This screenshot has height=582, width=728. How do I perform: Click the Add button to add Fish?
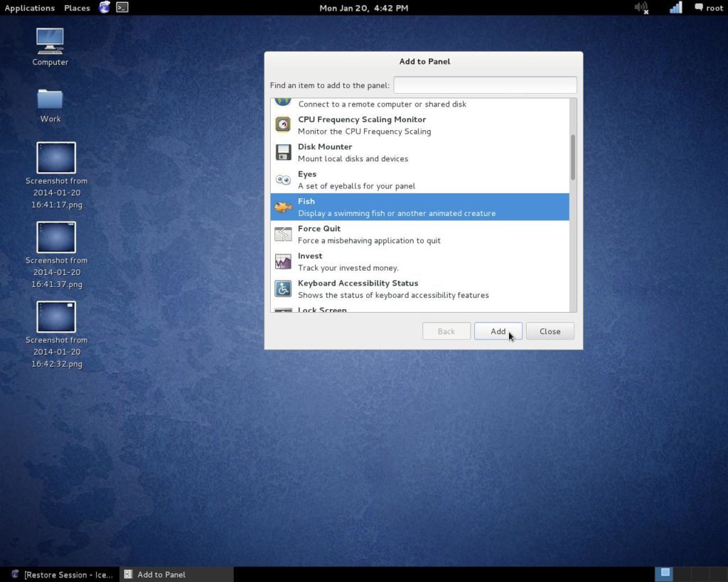click(x=498, y=330)
